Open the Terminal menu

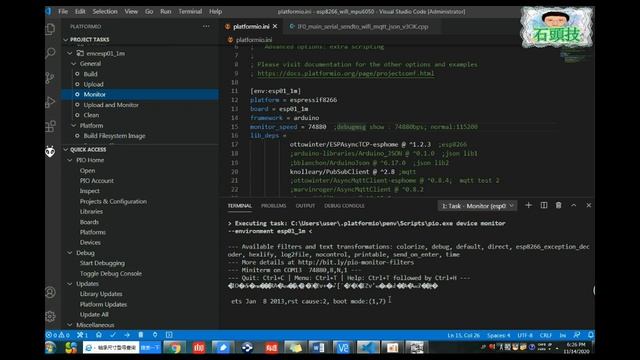190,11
